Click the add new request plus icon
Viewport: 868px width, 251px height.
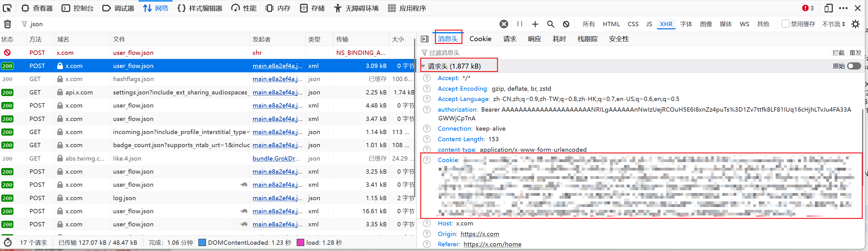coord(535,24)
